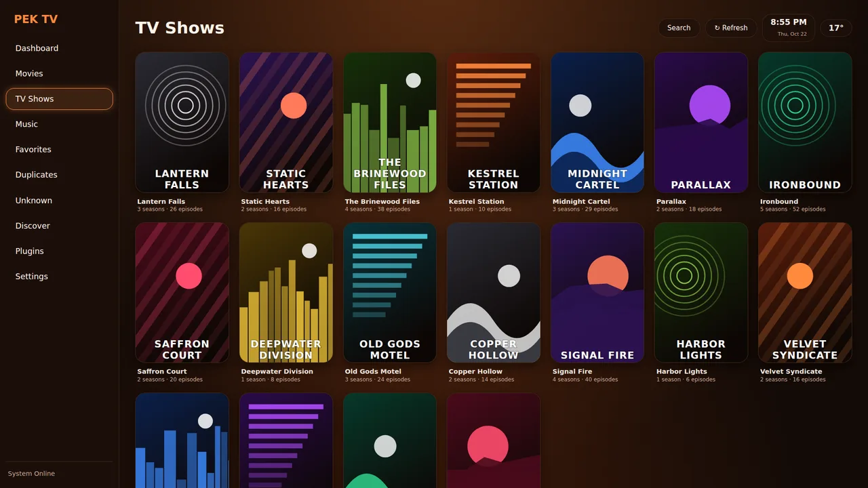Click 'Static Hearts' title text below poster
This screenshot has height=488, width=868.
[x=265, y=201]
